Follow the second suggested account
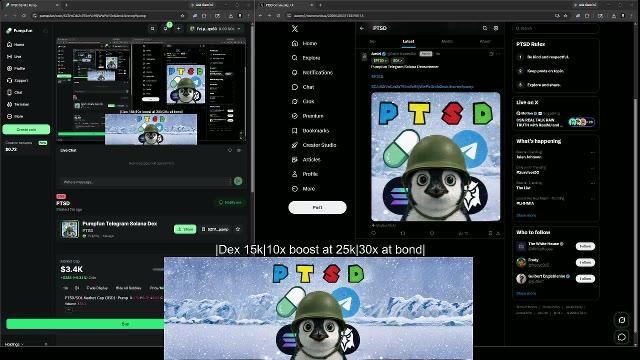640x360 pixels. pos(585,262)
